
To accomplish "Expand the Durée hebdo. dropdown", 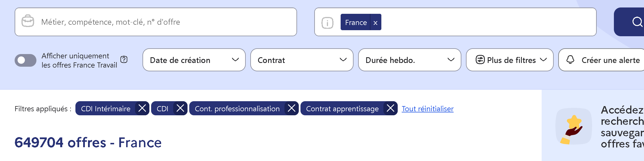I will 409,60.
